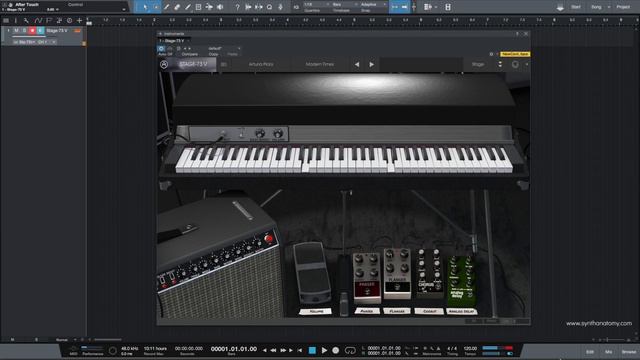Open the Song menu dropdown arrow
The width and height of the screenshot is (640, 360).
(609, 7)
